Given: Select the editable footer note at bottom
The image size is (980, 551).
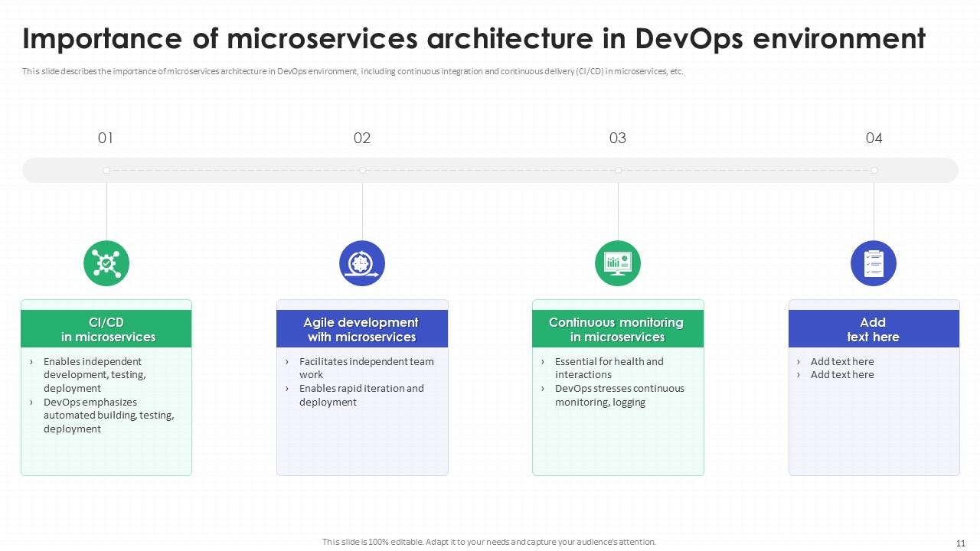Looking at the screenshot, I should 489,541.
